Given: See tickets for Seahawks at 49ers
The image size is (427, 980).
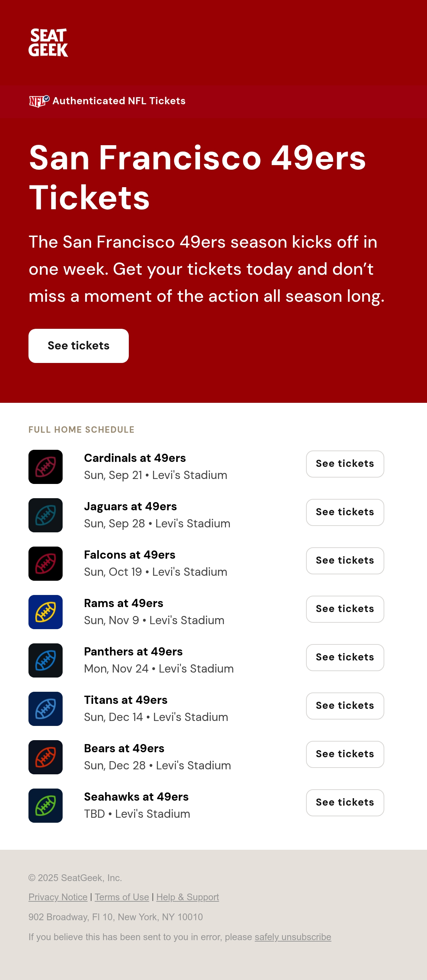Looking at the screenshot, I should pyautogui.click(x=345, y=802).
